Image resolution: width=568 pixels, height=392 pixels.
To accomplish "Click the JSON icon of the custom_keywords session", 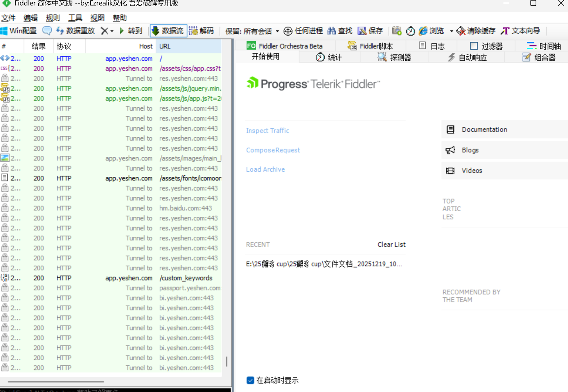I will click(5, 278).
